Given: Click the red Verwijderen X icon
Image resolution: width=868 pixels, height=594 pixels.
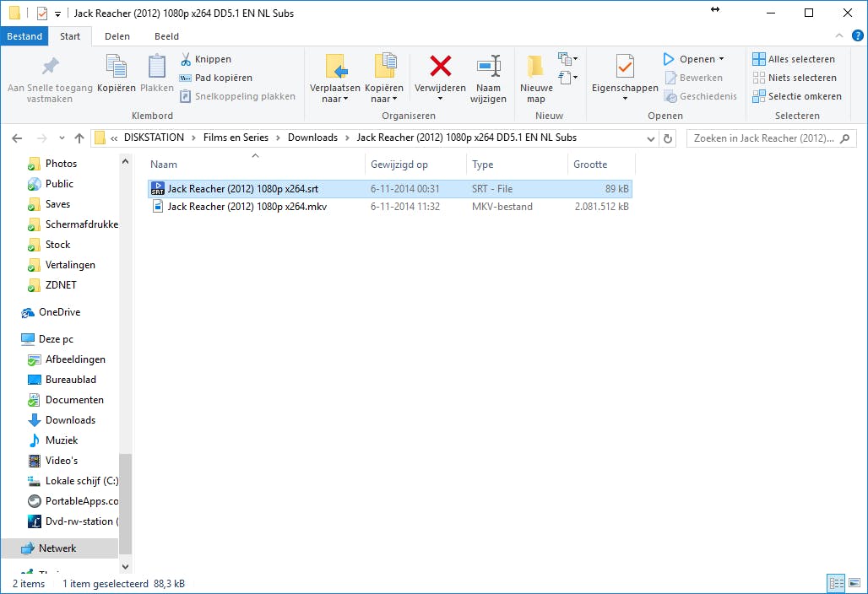Looking at the screenshot, I should pyautogui.click(x=441, y=66).
